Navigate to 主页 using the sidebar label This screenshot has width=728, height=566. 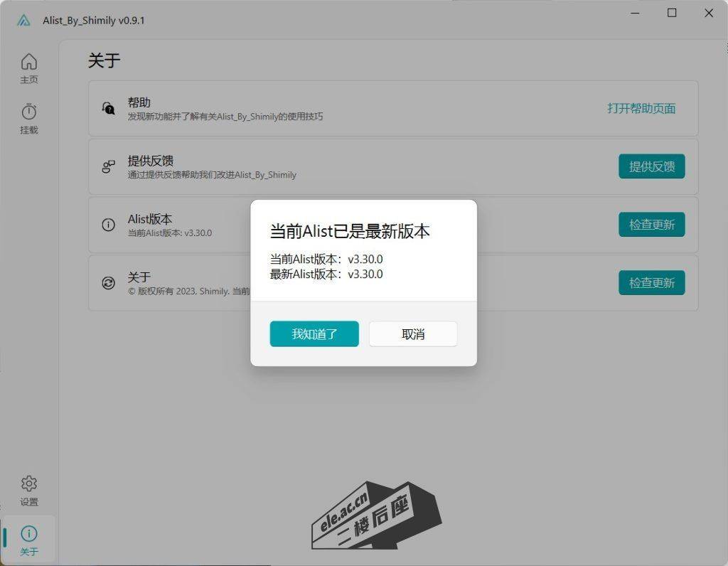coord(29,80)
